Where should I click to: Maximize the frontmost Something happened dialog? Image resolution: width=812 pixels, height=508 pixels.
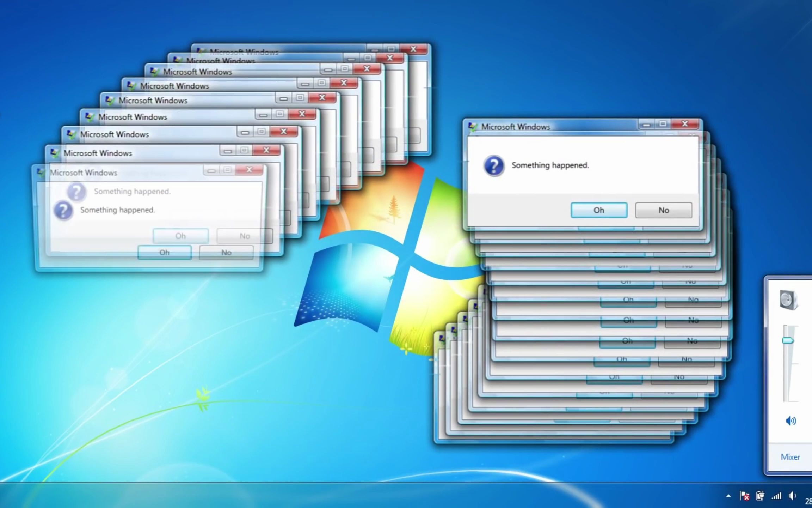pyautogui.click(x=663, y=124)
